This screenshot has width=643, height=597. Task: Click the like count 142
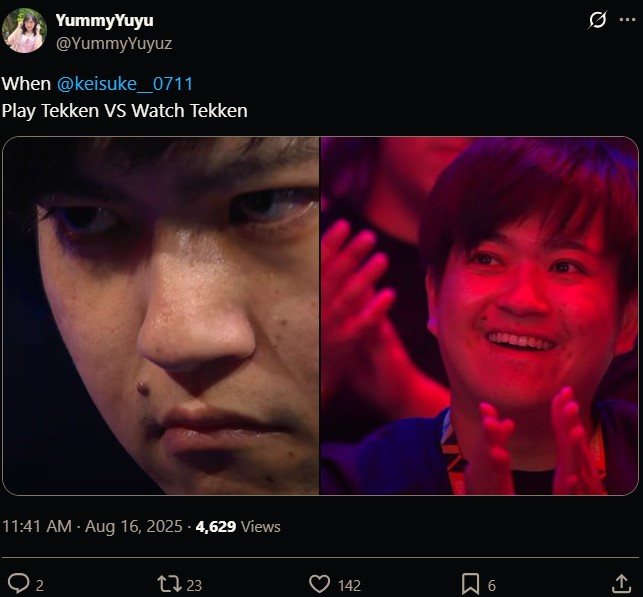coord(349,585)
